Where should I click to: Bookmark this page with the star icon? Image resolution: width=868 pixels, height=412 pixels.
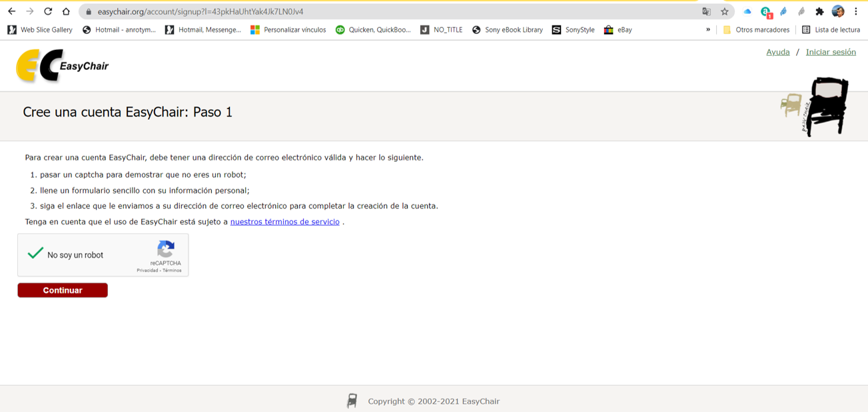[725, 11]
